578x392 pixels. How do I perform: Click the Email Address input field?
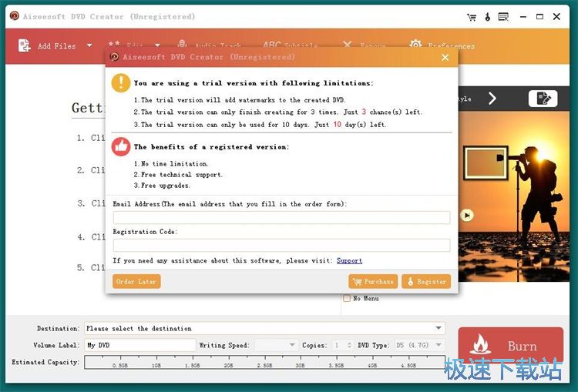[x=281, y=217]
